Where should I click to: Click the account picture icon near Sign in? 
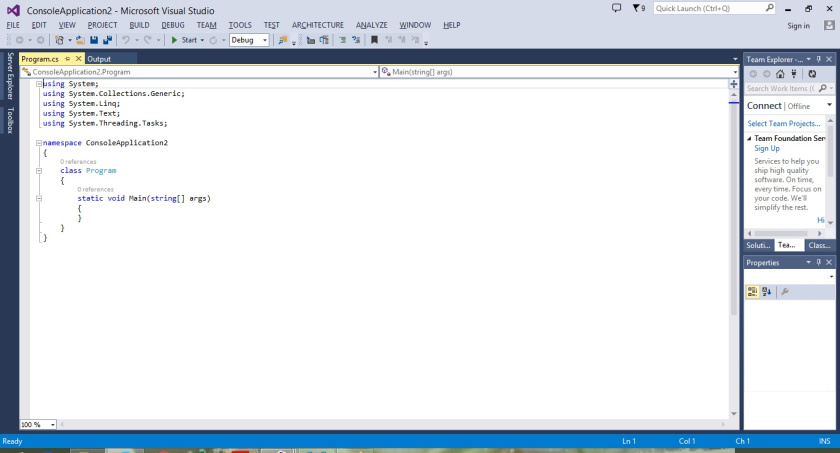click(829, 25)
